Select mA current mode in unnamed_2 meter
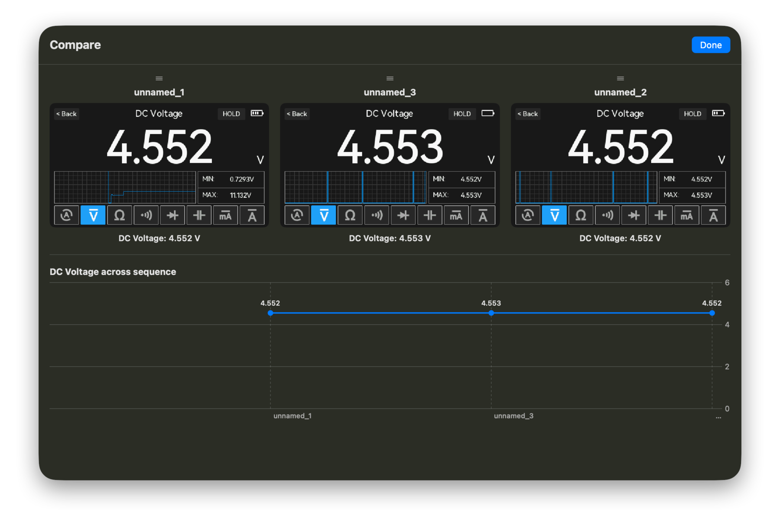 (x=686, y=215)
